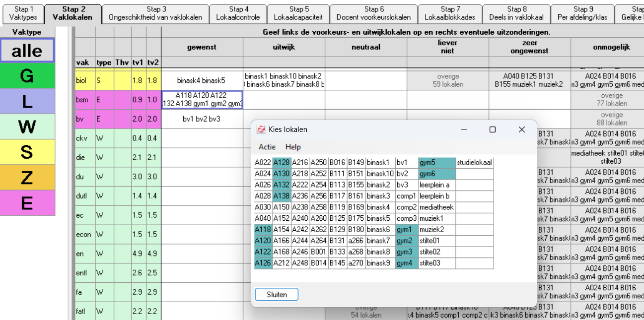This screenshot has height=320, width=644.
Task: Click room A126 in Kies lokalen
Action: point(263,263)
